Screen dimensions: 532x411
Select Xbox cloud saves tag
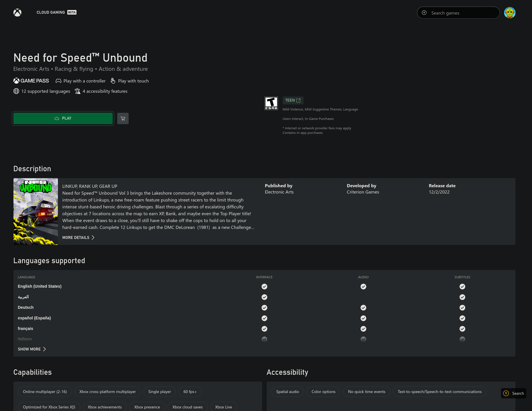pos(188,407)
